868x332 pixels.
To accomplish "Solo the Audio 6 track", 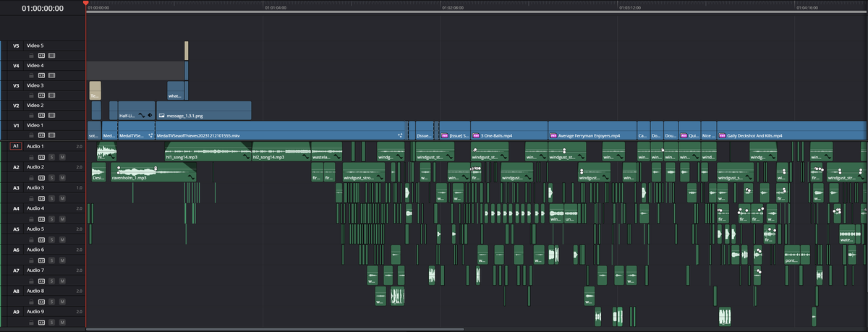I will tap(52, 260).
